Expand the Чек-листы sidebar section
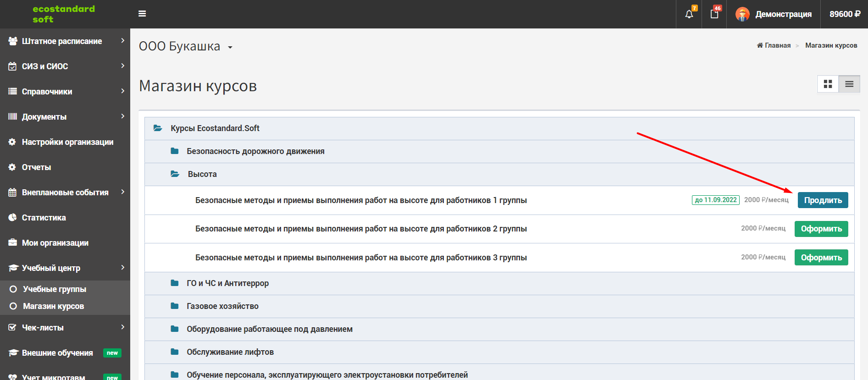 pos(65,328)
